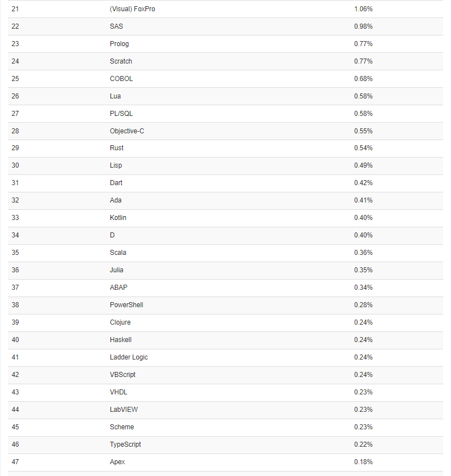451x476 pixels.
Task: Click rank number 44 beside LabVIEW
Action: [15, 410]
